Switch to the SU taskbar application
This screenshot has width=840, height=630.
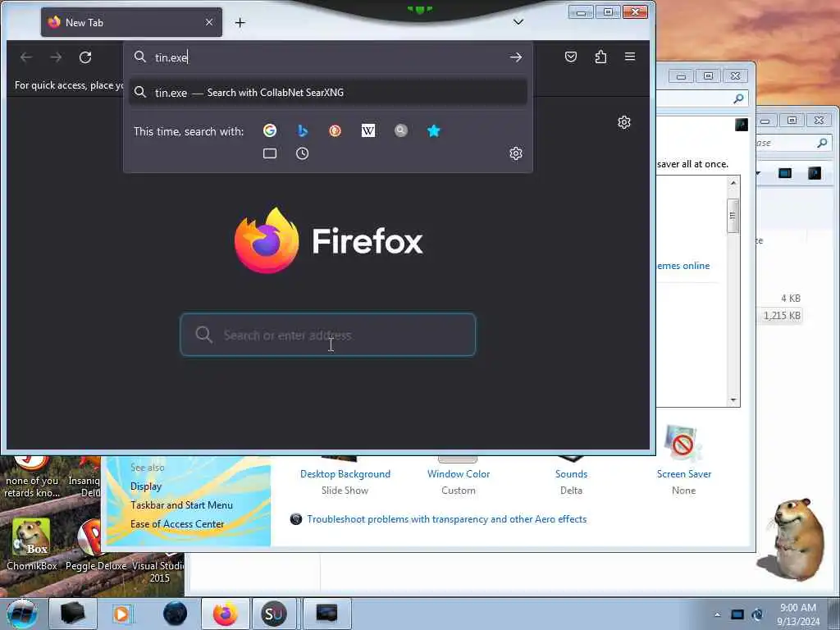click(x=274, y=614)
